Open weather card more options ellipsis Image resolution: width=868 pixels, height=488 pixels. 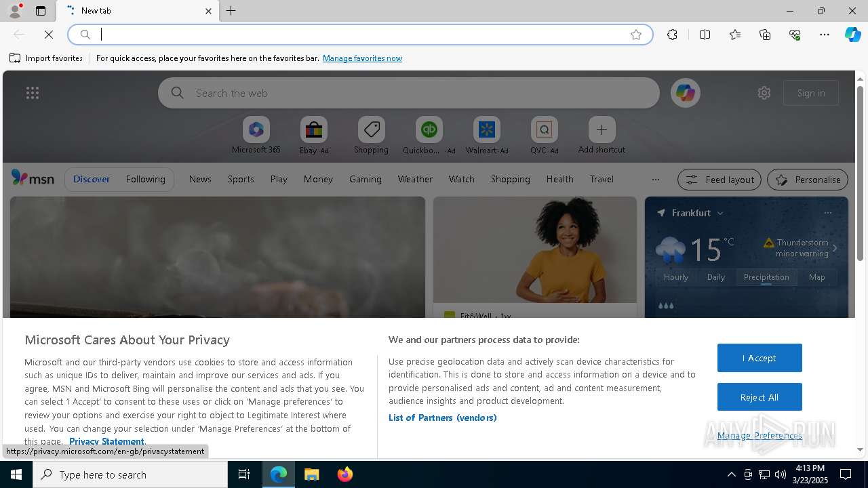[827, 213]
